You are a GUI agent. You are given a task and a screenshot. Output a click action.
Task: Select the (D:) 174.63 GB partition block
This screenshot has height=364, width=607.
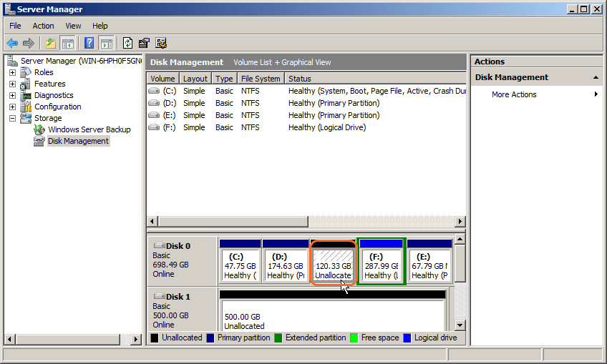(286, 262)
